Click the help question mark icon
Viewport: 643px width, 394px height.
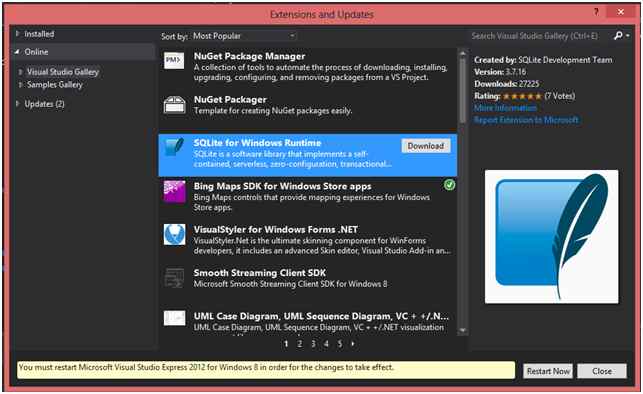click(596, 12)
